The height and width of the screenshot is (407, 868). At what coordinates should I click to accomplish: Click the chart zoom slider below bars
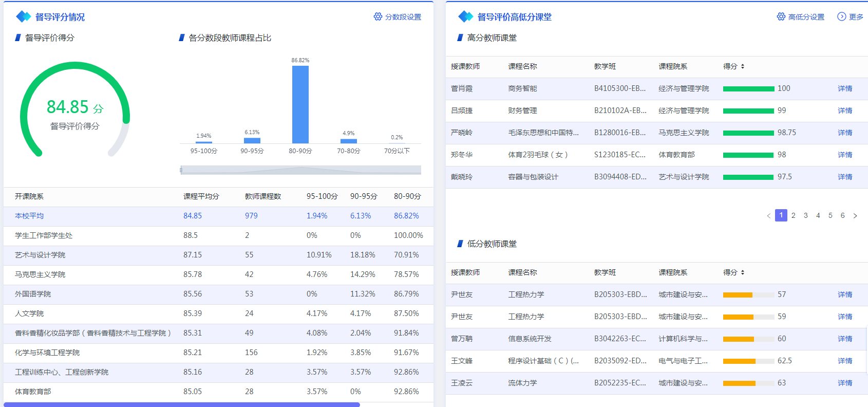click(300, 170)
